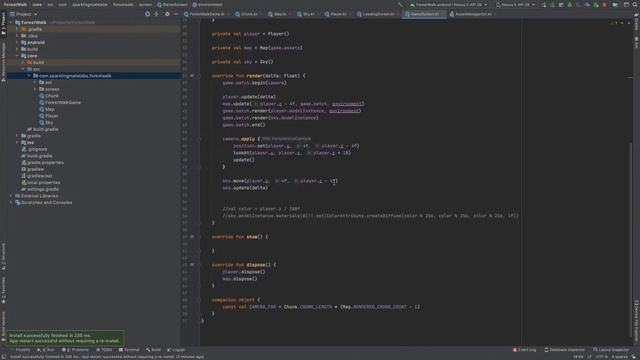Expand Scratches and Consoles node

point(11,202)
